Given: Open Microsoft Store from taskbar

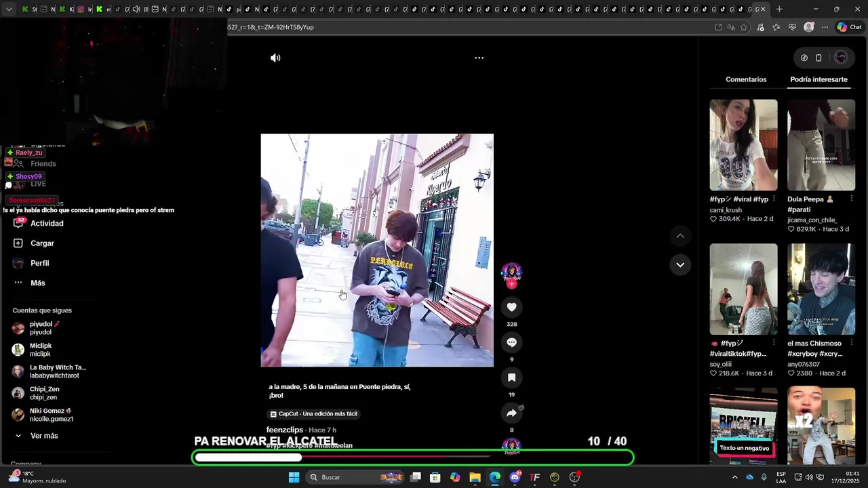Looking at the screenshot, I should (435, 477).
